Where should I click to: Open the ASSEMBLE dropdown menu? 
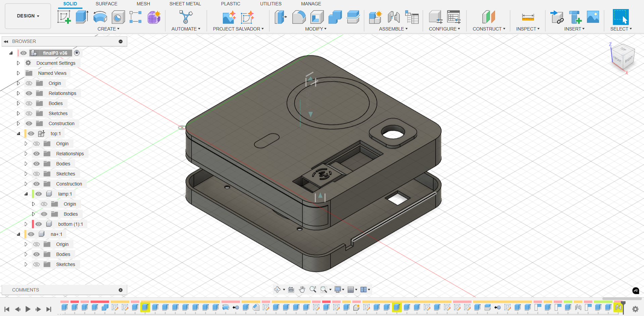(x=393, y=29)
